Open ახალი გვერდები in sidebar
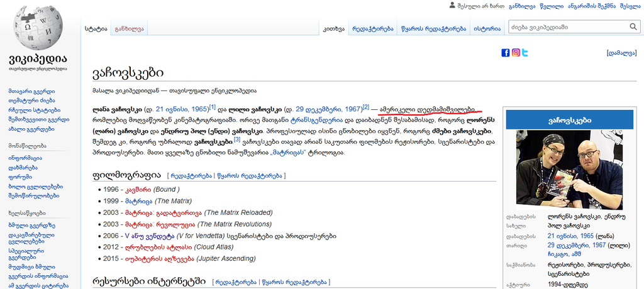Image resolution: width=644 pixels, height=289 pixels. coord(31,129)
